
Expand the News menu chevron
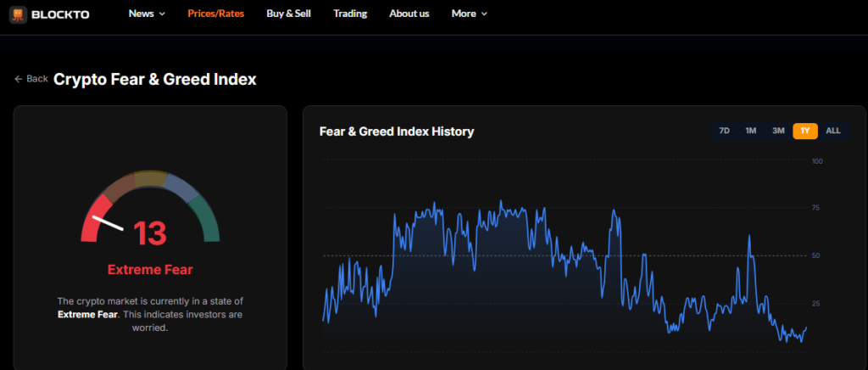162,14
